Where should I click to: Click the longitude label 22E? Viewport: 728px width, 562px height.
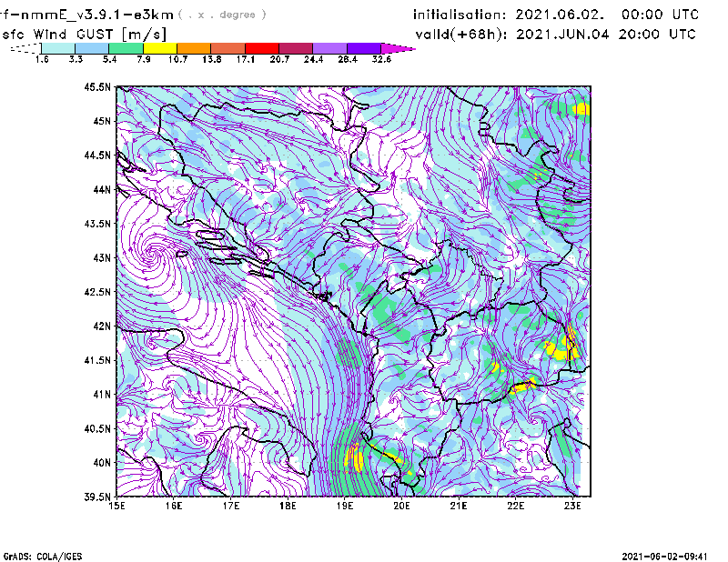(515, 506)
